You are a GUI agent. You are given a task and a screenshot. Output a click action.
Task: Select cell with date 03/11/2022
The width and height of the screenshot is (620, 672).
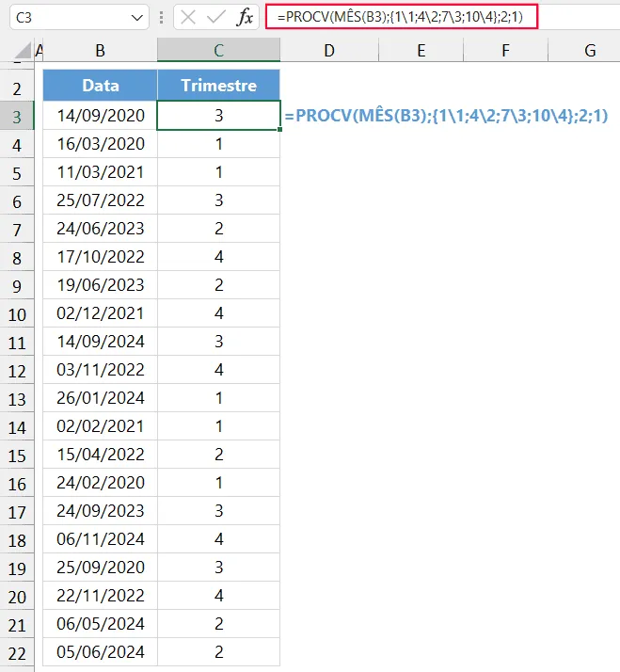pyautogui.click(x=101, y=370)
